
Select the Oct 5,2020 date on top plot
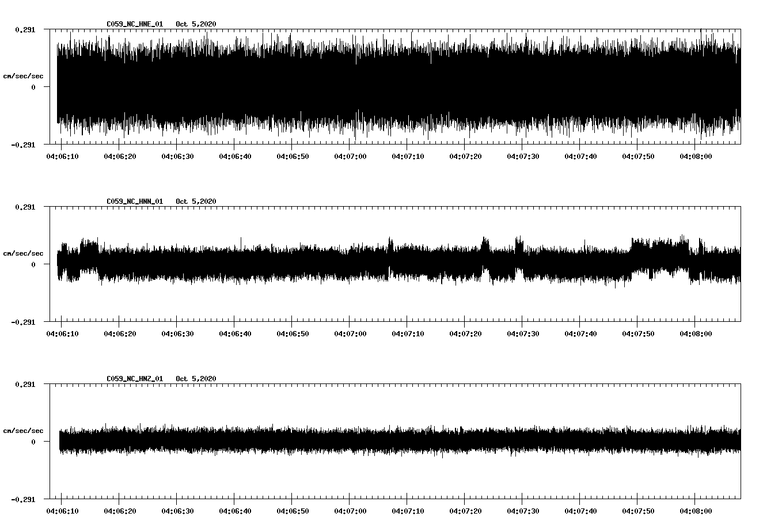pos(196,24)
